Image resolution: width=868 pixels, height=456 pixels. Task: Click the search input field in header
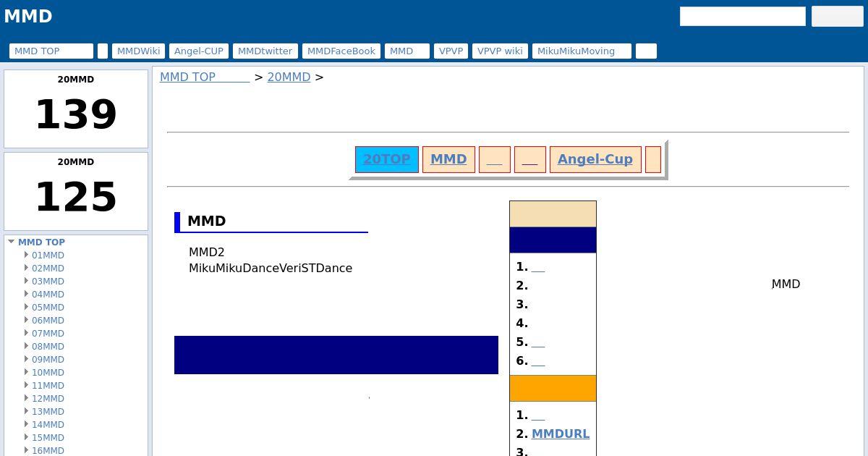(743, 16)
